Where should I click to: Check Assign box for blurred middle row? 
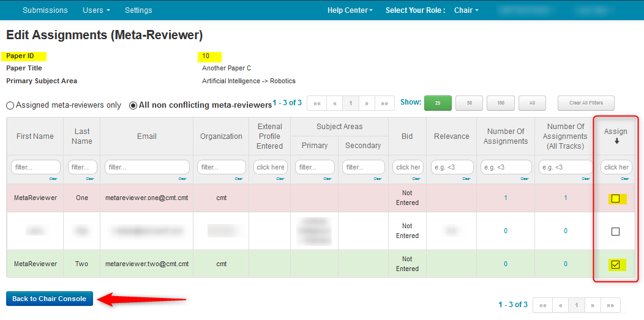pos(615,232)
